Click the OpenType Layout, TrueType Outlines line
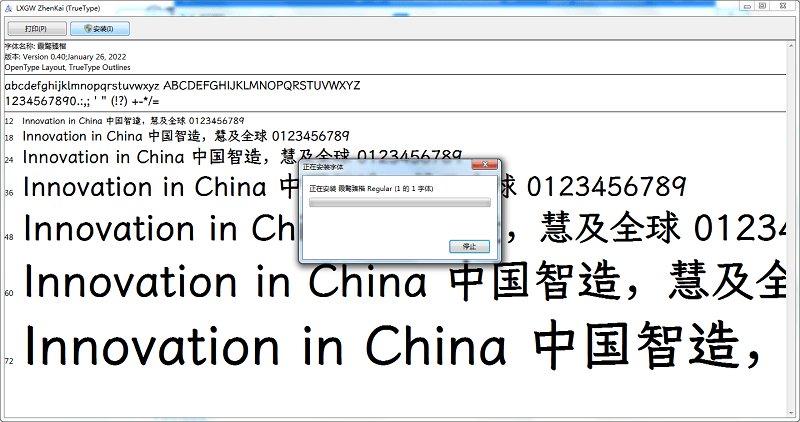 [x=67, y=67]
